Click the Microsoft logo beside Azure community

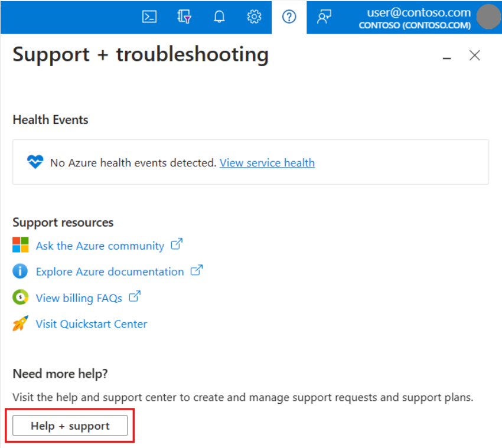coord(21,245)
